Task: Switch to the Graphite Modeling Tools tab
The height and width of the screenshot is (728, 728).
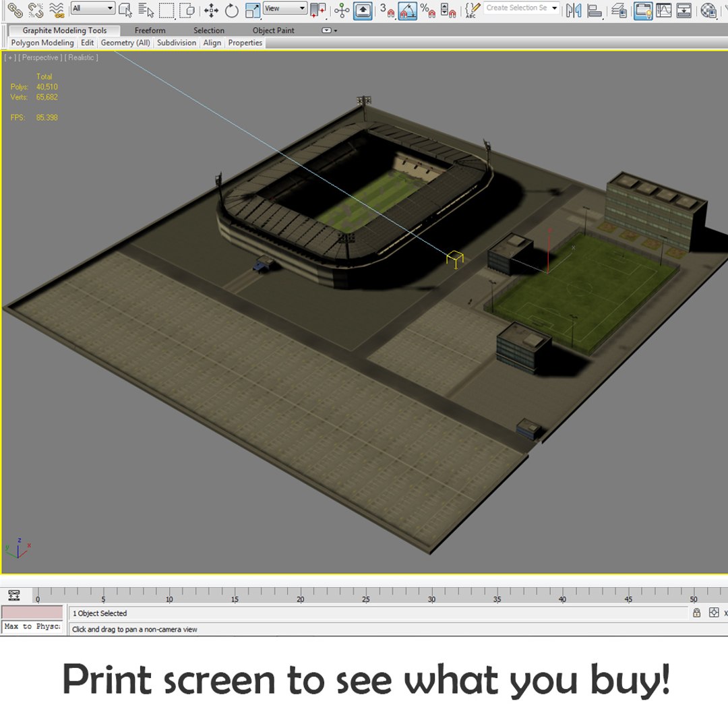Action: tap(65, 30)
